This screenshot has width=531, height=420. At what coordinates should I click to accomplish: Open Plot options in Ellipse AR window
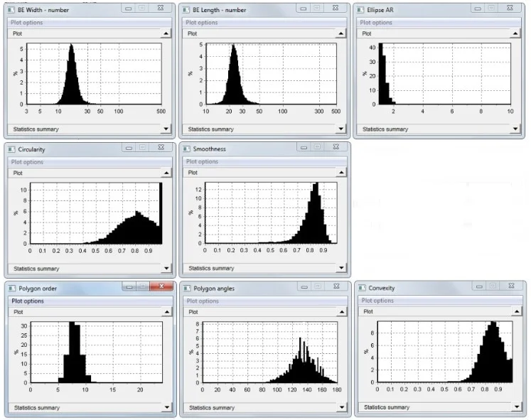pyautogui.click(x=376, y=23)
